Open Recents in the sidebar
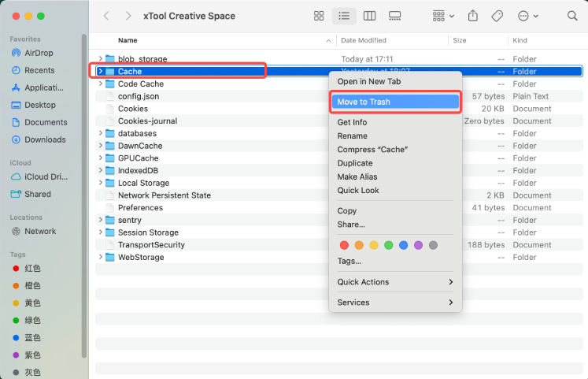 tap(33, 70)
